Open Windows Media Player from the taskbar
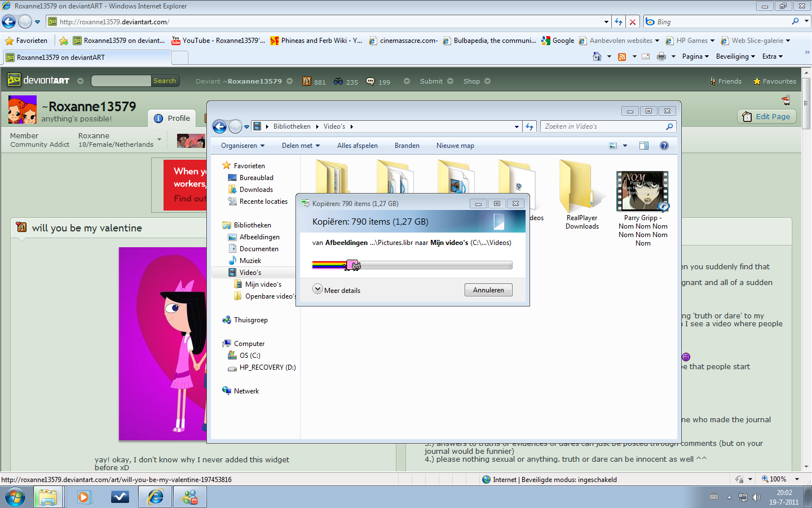 point(84,497)
